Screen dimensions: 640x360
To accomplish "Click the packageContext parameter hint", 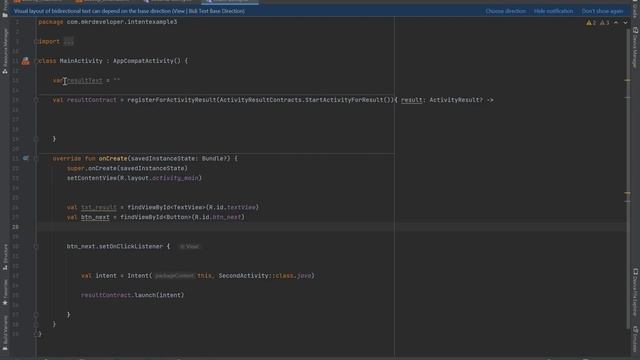I will tap(175, 276).
